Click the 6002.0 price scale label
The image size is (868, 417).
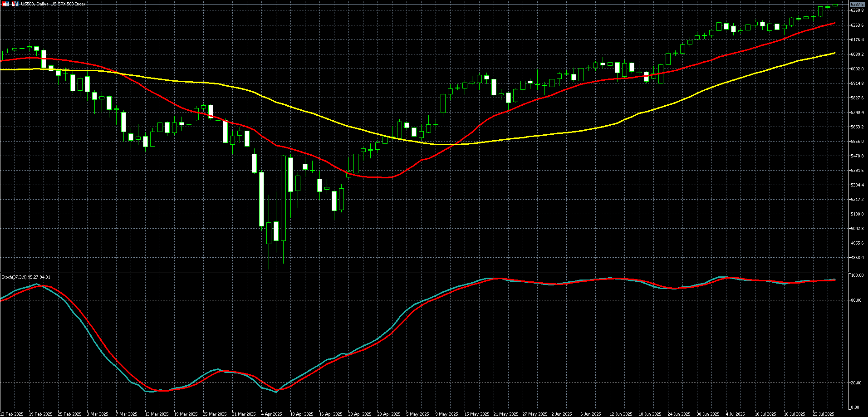(857, 69)
